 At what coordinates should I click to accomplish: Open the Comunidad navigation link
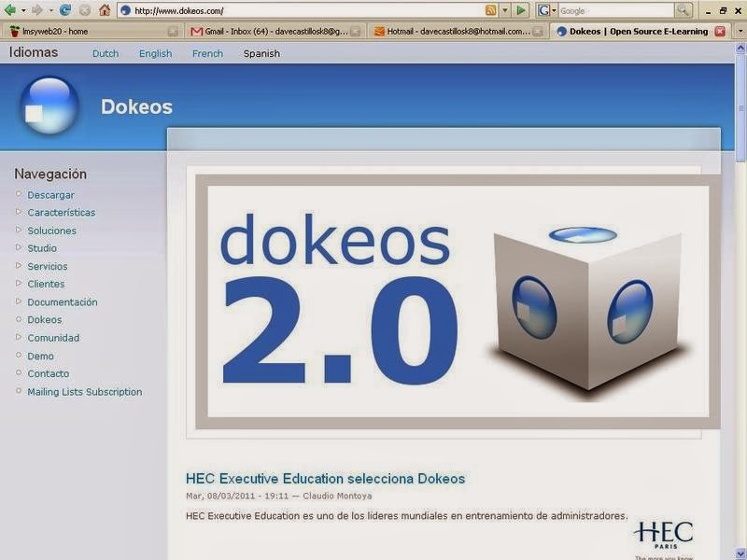click(x=53, y=338)
